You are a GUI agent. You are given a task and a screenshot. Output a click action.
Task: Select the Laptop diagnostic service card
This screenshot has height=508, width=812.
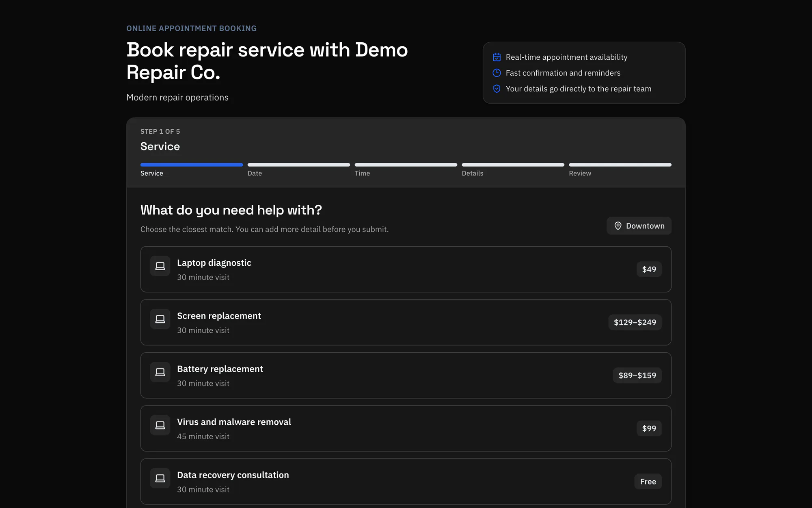pos(406,269)
